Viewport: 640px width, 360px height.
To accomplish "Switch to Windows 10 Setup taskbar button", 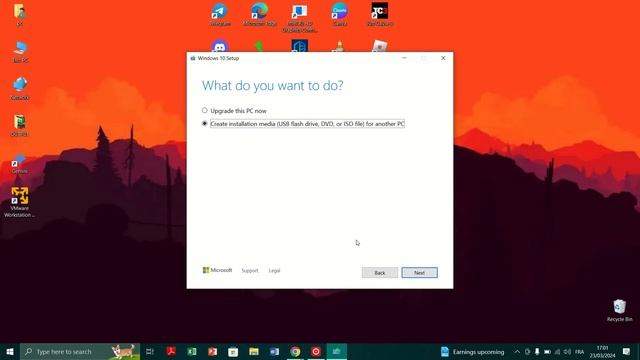I will [x=337, y=351].
